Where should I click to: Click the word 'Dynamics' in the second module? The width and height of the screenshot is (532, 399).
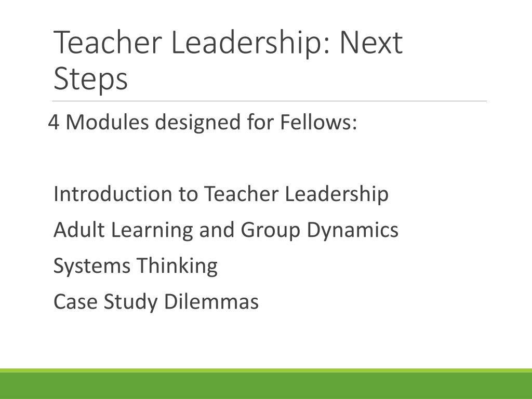click(353, 230)
